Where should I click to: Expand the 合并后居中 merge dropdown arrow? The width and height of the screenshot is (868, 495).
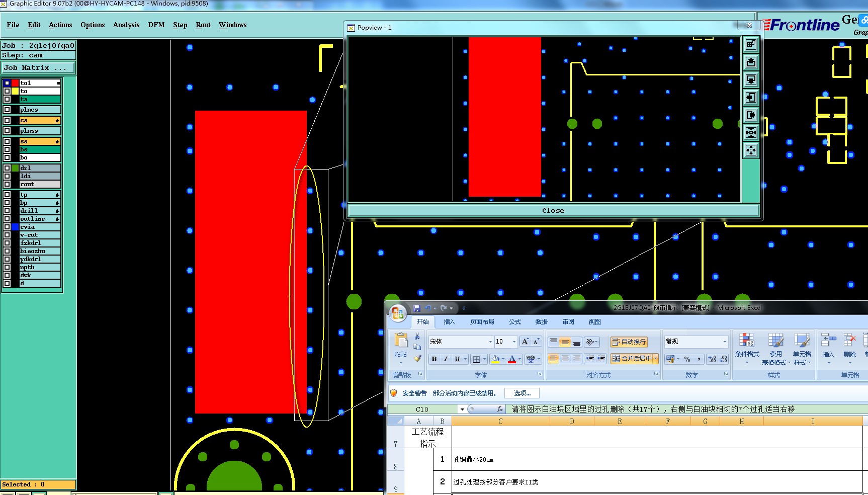tap(656, 359)
